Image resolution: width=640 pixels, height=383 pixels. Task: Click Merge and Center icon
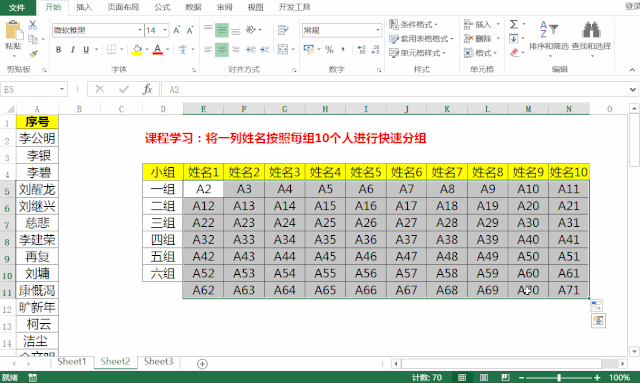(x=283, y=50)
